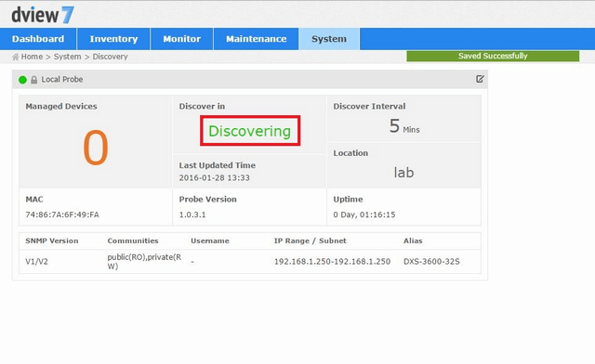Click the Managed Devices count 0
Image resolution: width=595 pixels, height=364 pixels.
(x=96, y=147)
